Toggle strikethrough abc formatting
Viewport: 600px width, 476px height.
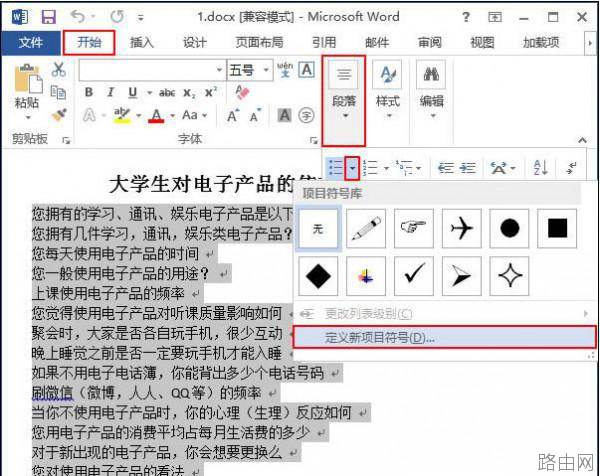point(167,93)
